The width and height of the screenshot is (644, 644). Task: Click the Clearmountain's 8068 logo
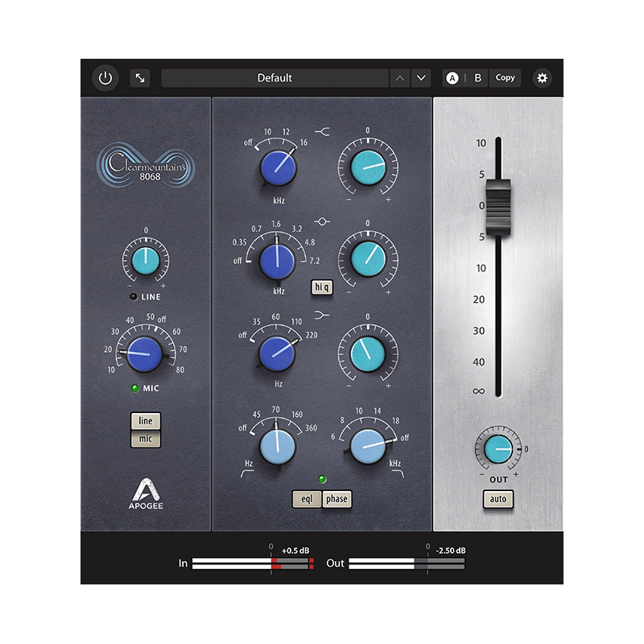(146, 165)
